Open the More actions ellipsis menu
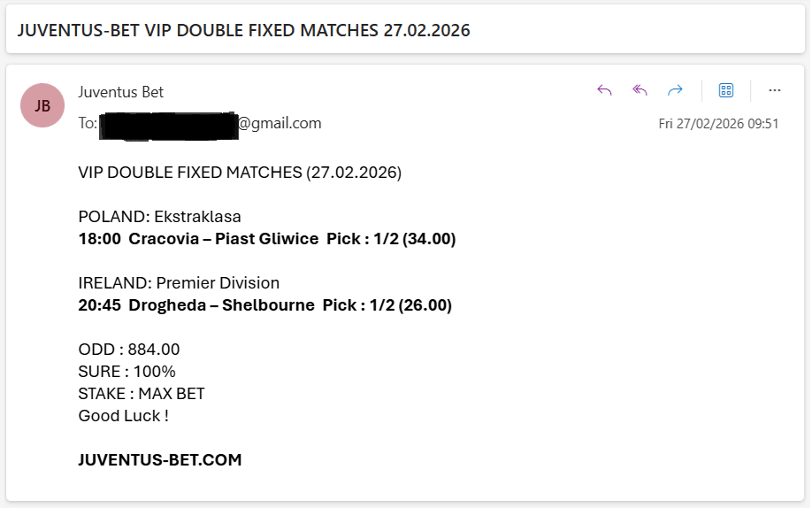The height and width of the screenshot is (508, 812). click(x=775, y=90)
